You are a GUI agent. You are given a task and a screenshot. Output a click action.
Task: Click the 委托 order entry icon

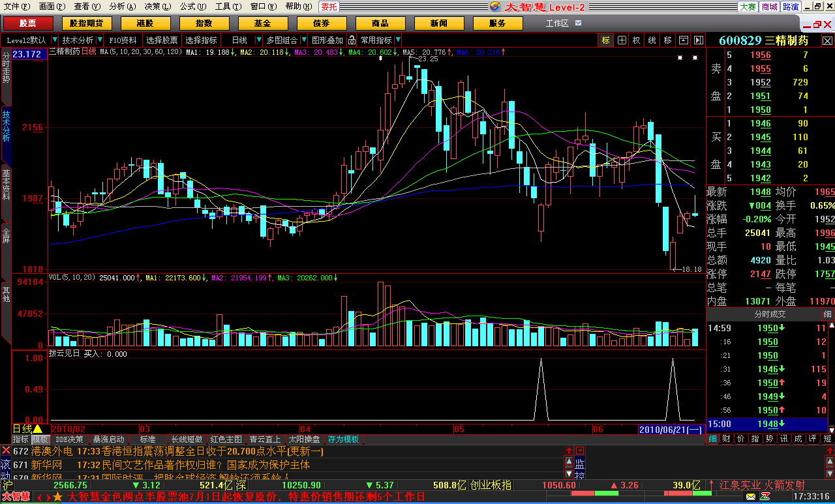coord(329,7)
